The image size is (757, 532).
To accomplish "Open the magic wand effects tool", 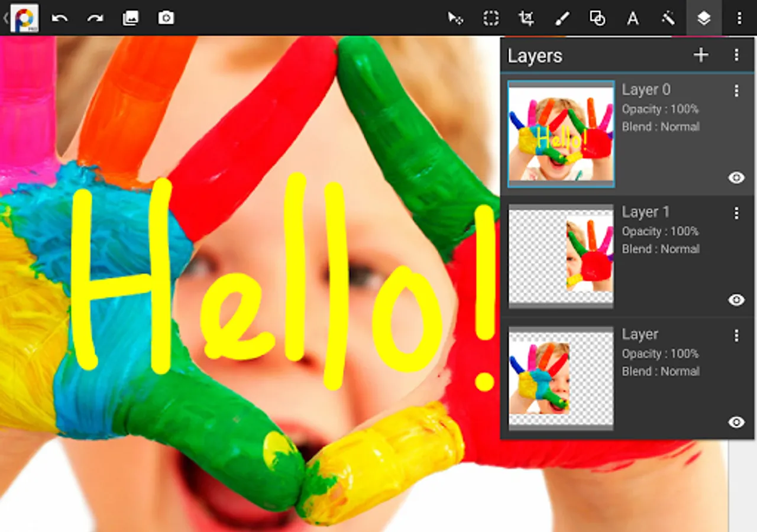I will point(668,18).
